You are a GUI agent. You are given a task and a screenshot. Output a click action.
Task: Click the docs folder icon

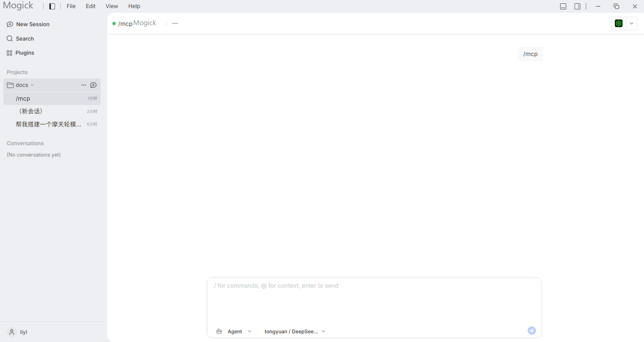click(x=10, y=85)
